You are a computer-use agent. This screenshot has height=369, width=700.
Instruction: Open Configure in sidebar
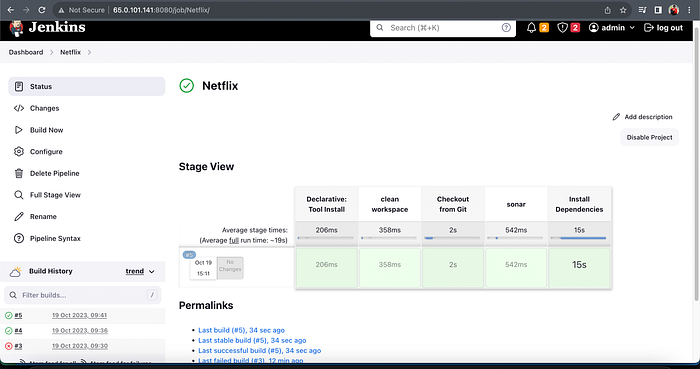coord(87,152)
